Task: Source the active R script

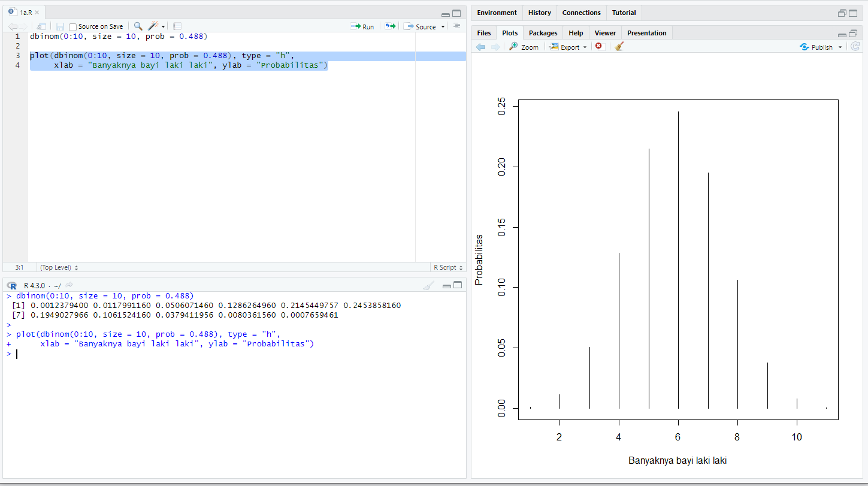Action: coord(420,26)
